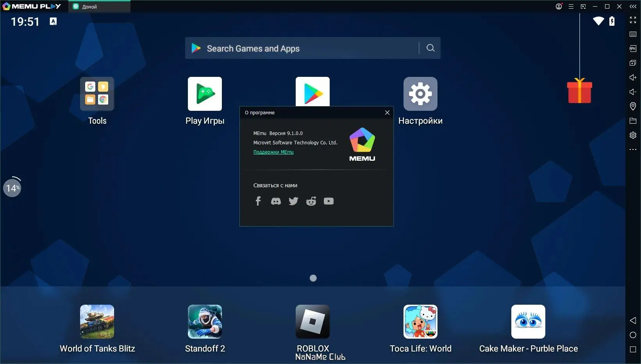Click the Wi-Fi status icon
Image resolution: width=641 pixels, height=364 pixels.
tap(598, 21)
